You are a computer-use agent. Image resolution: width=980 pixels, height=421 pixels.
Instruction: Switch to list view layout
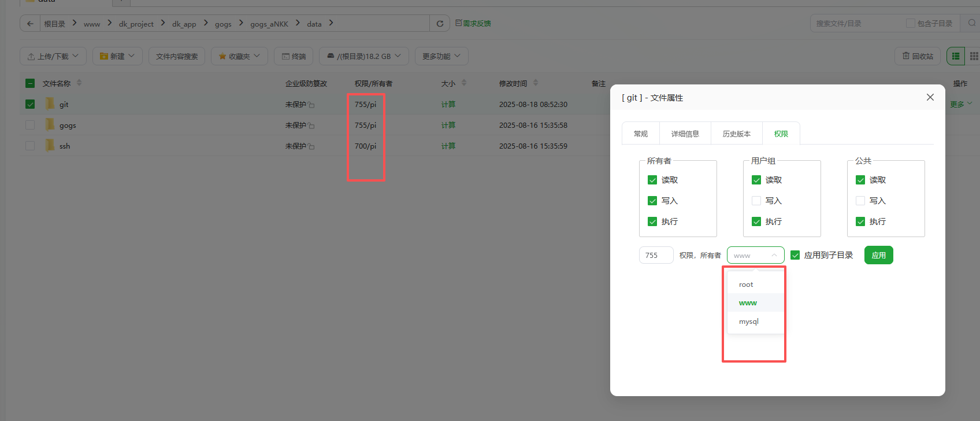(x=956, y=56)
